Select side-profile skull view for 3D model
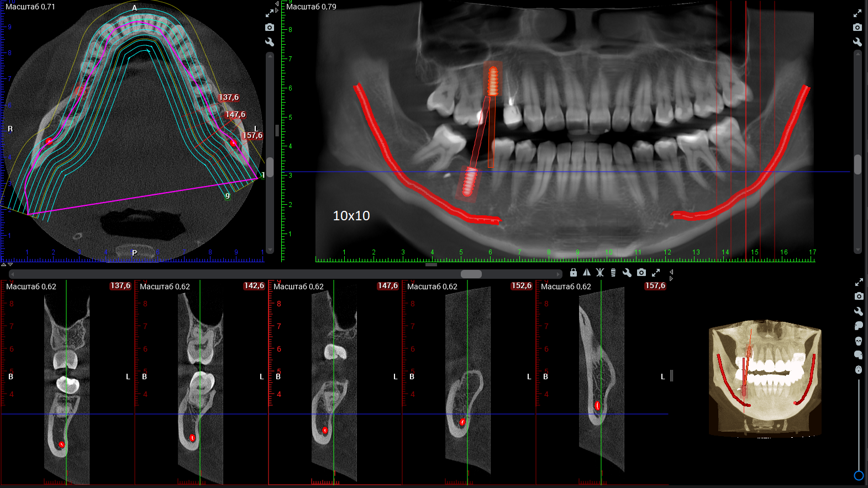 pyautogui.click(x=859, y=326)
